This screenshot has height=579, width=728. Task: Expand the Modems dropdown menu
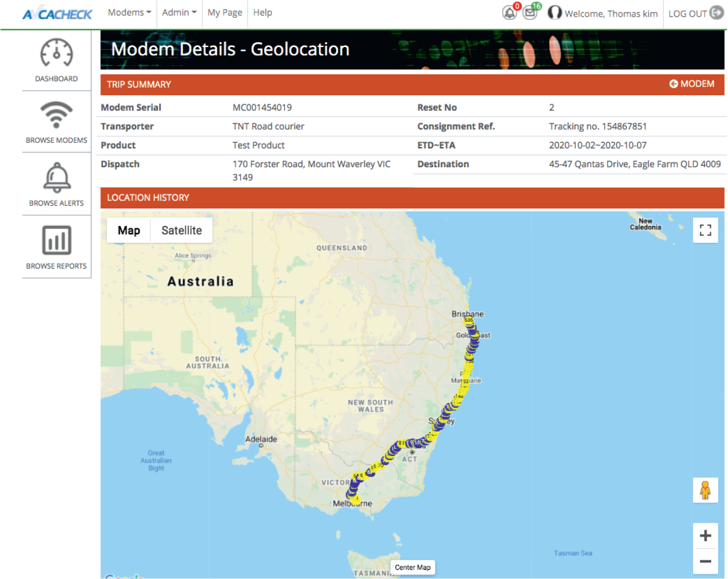coord(129,13)
